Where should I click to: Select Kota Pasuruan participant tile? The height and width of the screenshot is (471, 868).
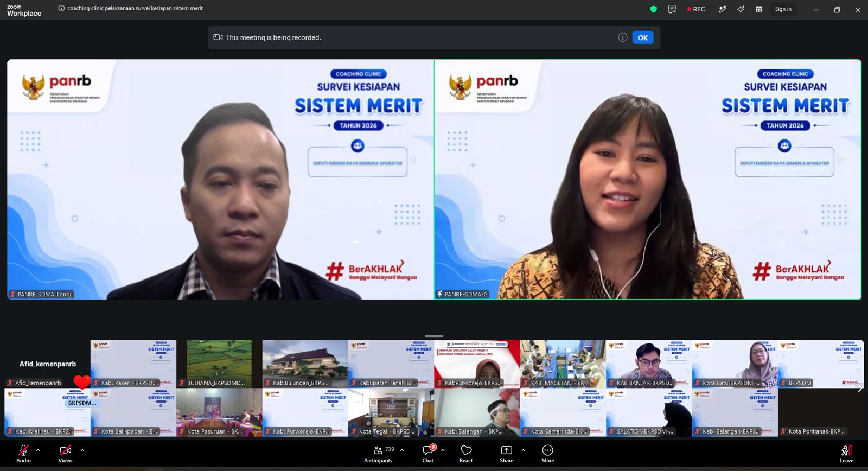219,412
